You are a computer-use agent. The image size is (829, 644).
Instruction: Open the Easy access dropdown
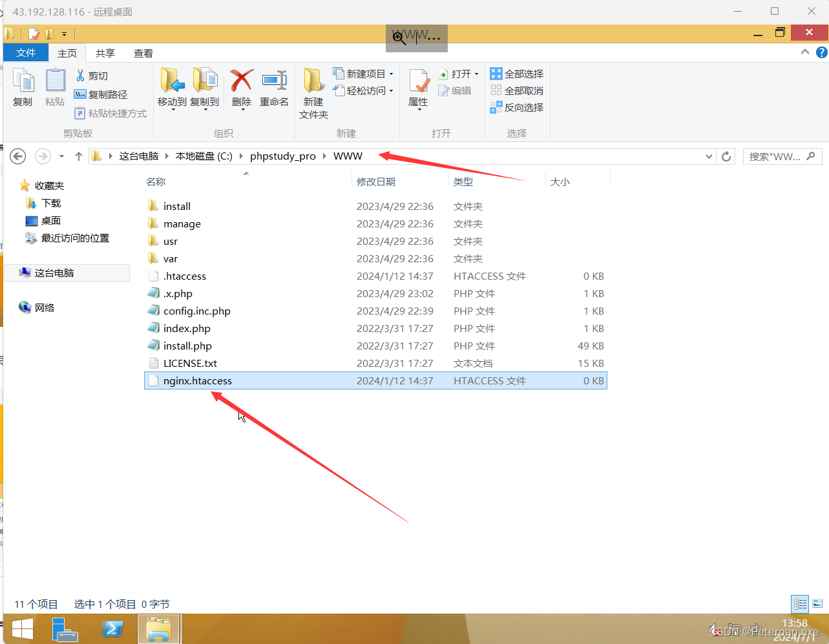tap(363, 90)
